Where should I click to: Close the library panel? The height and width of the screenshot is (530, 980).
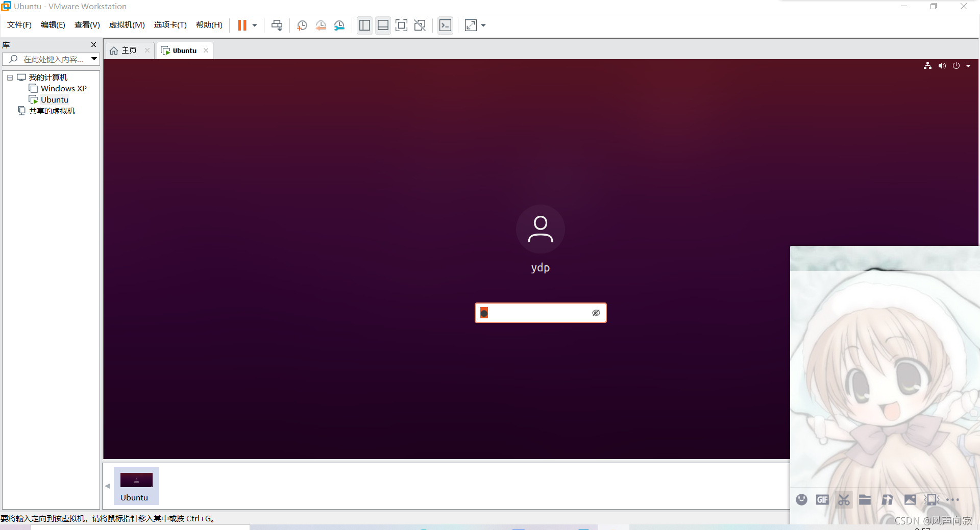[93, 45]
